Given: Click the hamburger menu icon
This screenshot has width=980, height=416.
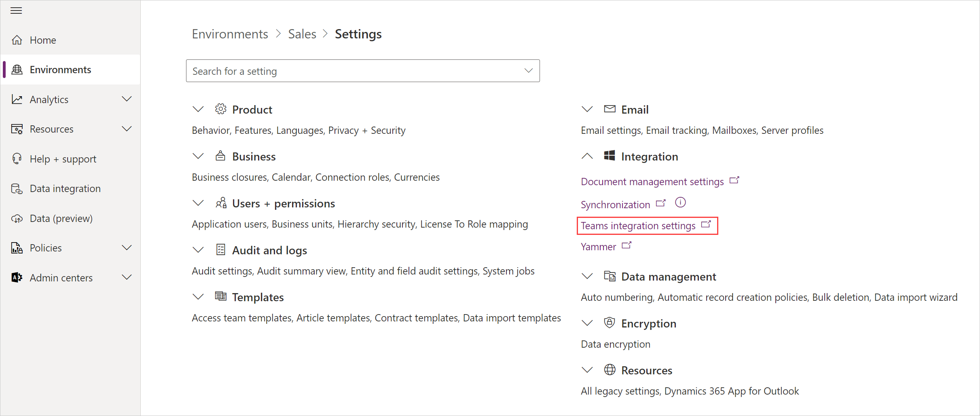Looking at the screenshot, I should [16, 11].
